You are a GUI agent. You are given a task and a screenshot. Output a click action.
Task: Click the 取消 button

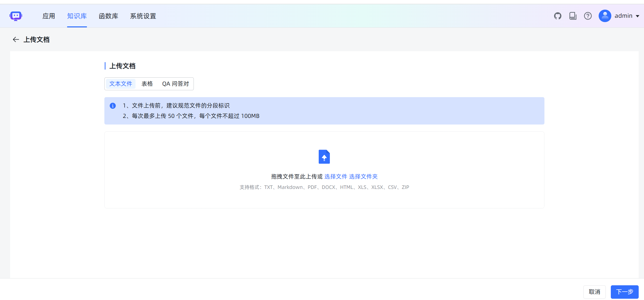click(x=594, y=292)
